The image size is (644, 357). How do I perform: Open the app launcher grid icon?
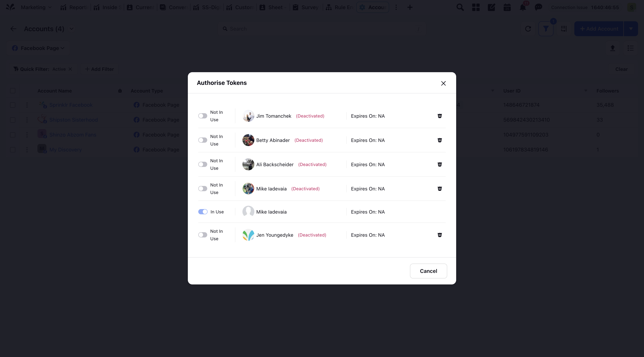coord(476,7)
